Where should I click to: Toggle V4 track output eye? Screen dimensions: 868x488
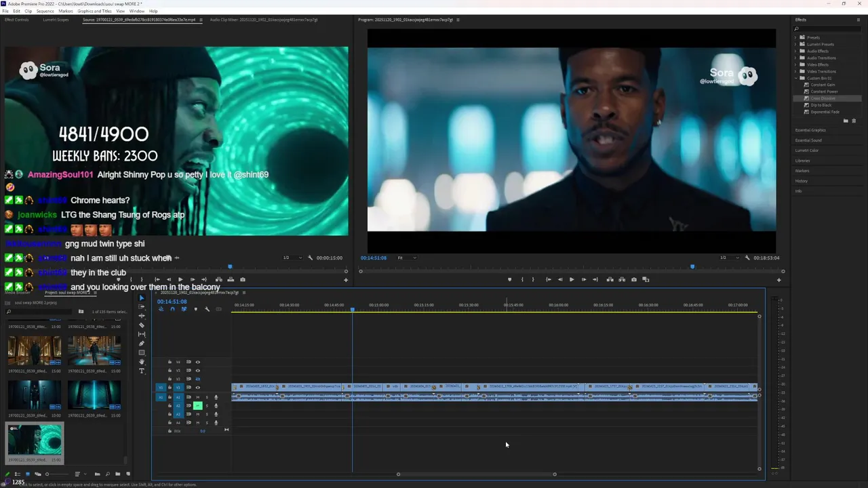(x=198, y=362)
